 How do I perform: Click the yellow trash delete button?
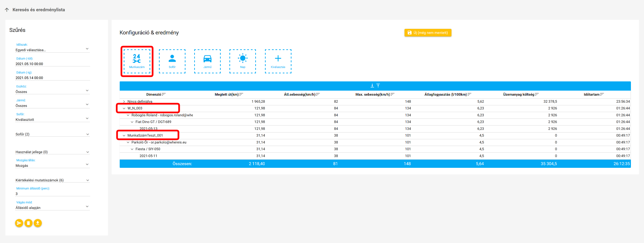tap(29, 223)
